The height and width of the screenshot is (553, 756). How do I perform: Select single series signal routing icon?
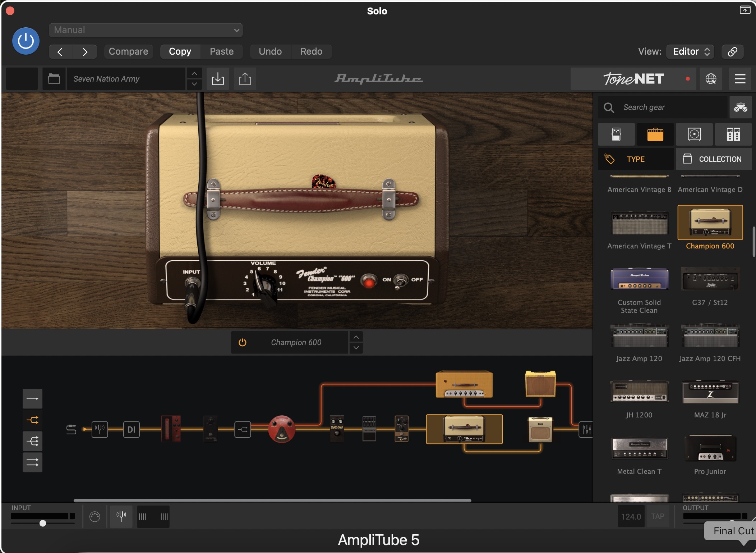coord(32,399)
